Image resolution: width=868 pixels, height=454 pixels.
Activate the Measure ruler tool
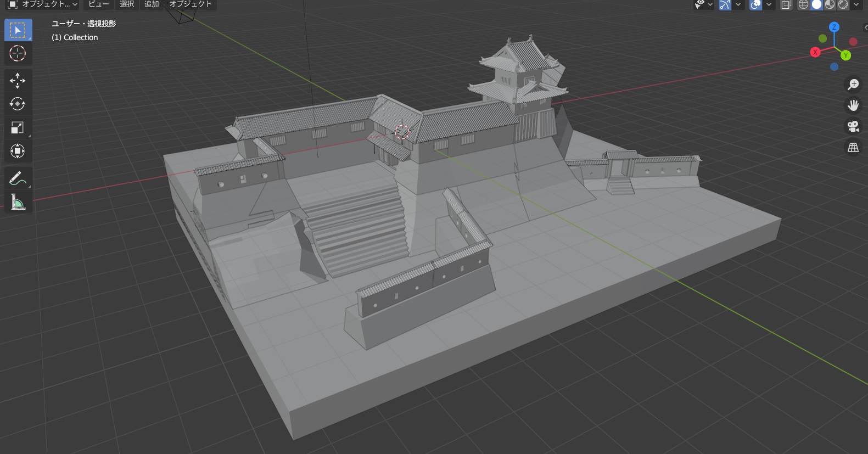click(x=18, y=202)
